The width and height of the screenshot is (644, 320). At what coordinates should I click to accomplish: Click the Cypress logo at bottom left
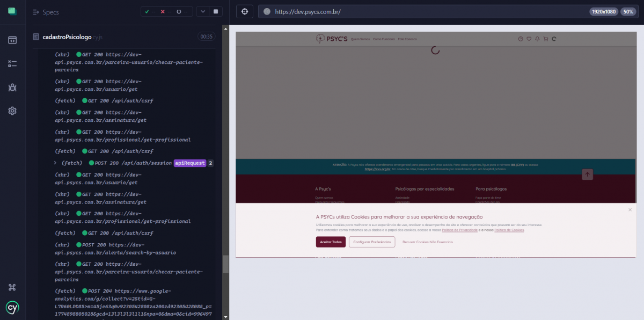point(12,308)
